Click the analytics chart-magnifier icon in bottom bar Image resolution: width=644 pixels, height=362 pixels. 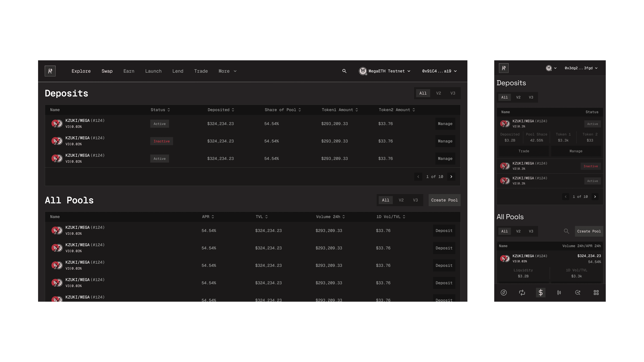pyautogui.click(x=578, y=293)
